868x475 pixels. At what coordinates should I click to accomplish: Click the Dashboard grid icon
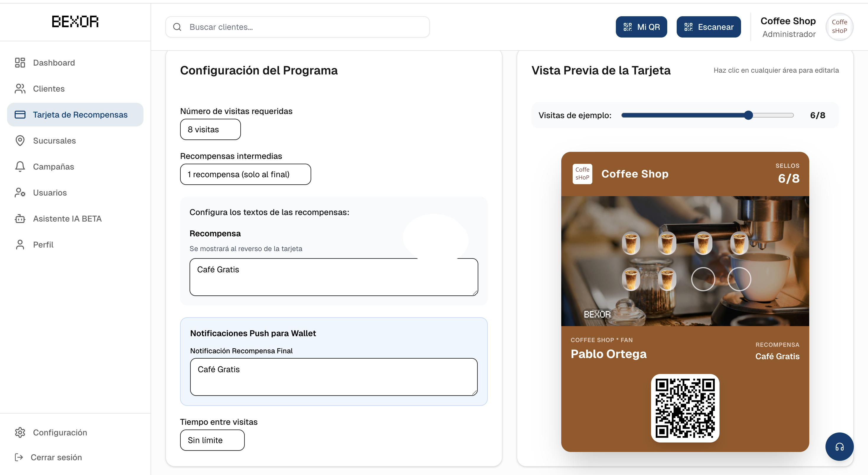tap(20, 63)
